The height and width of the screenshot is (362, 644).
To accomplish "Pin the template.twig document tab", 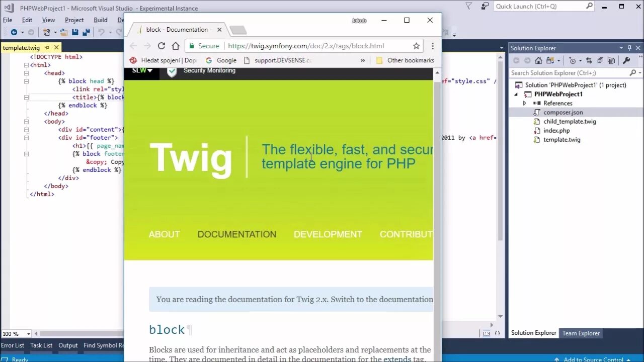I will tap(47, 47).
